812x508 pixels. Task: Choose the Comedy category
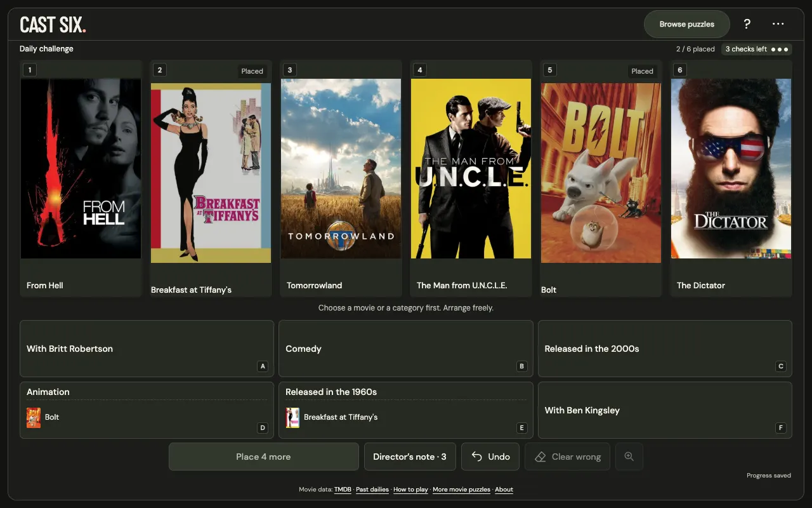click(406, 349)
